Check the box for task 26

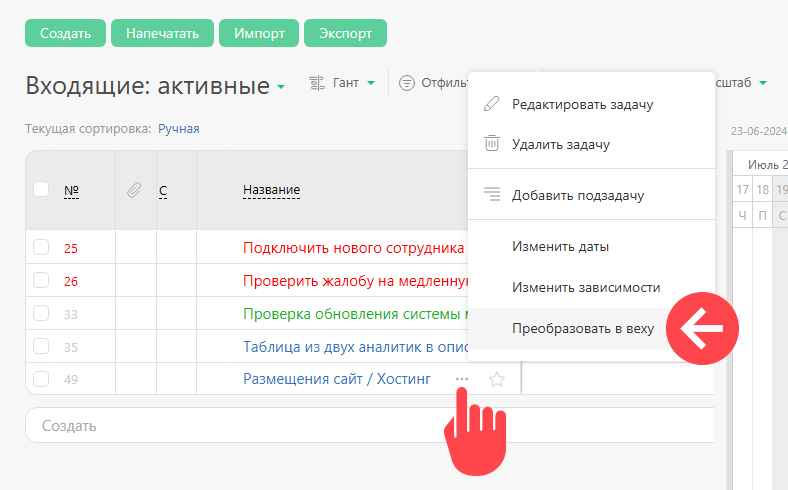pos(41,280)
